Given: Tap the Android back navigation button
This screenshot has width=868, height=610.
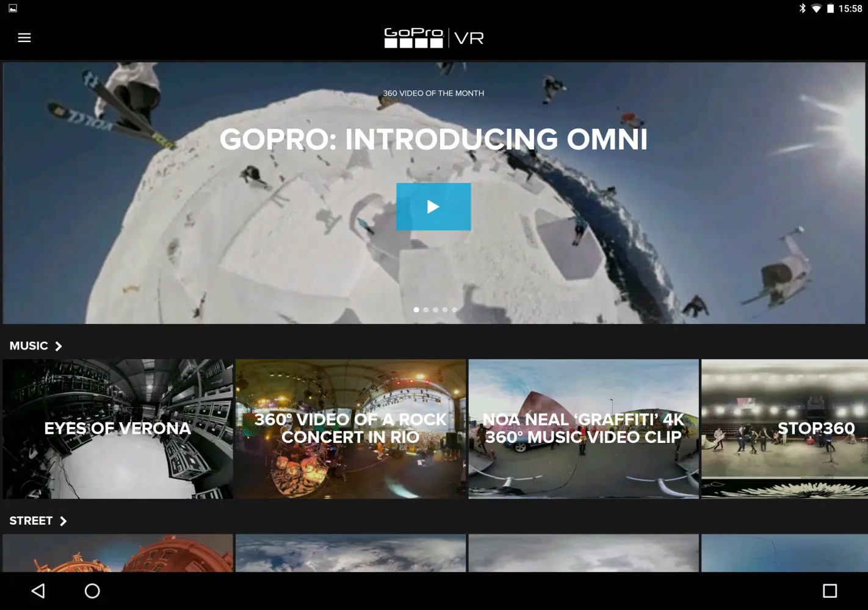Looking at the screenshot, I should coord(38,590).
